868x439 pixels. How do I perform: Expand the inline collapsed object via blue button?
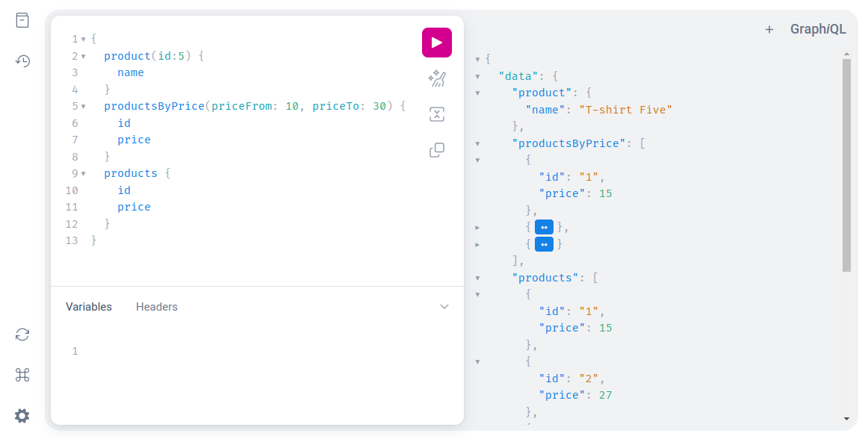click(x=544, y=226)
